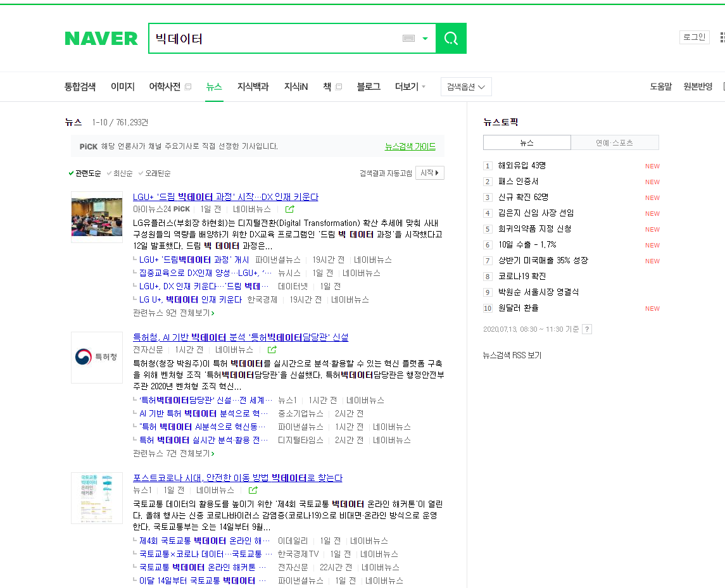
Task: Open topic 해외유입 43명
Action: point(522,165)
